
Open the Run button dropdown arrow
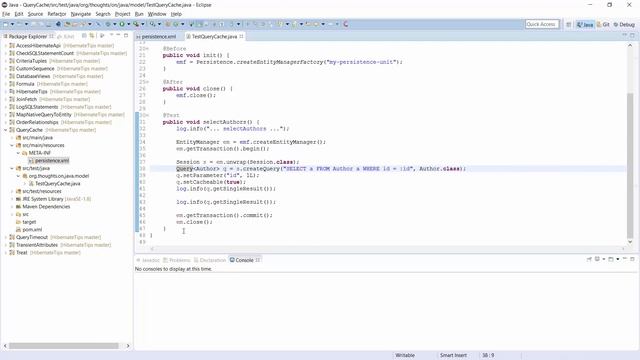(x=129, y=24)
